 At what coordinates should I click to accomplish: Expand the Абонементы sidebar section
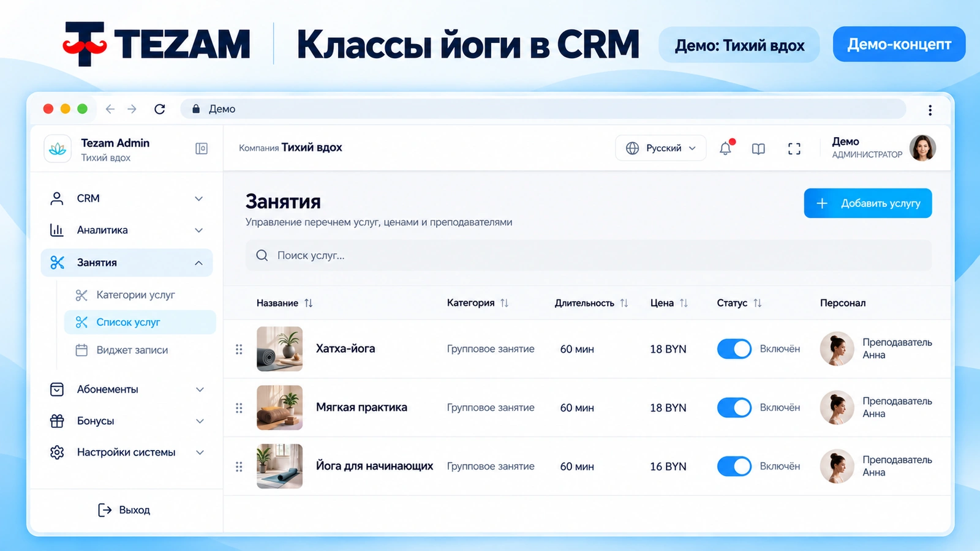click(x=127, y=389)
